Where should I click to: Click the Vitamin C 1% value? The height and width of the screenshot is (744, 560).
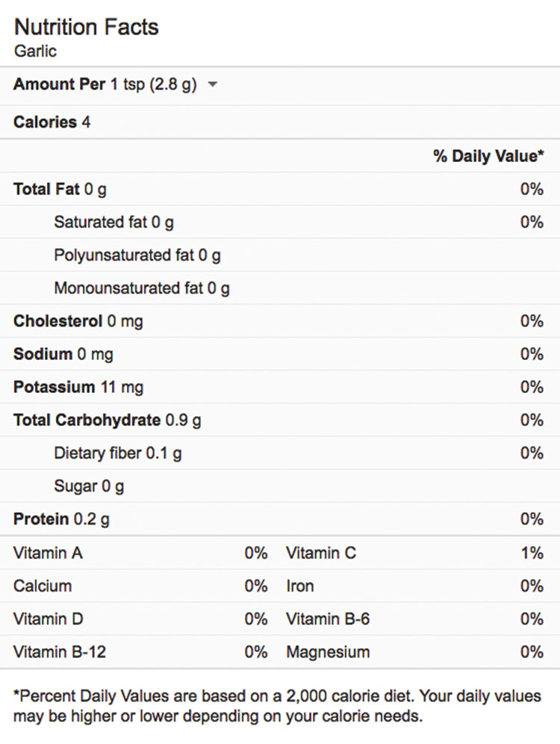pos(532,553)
